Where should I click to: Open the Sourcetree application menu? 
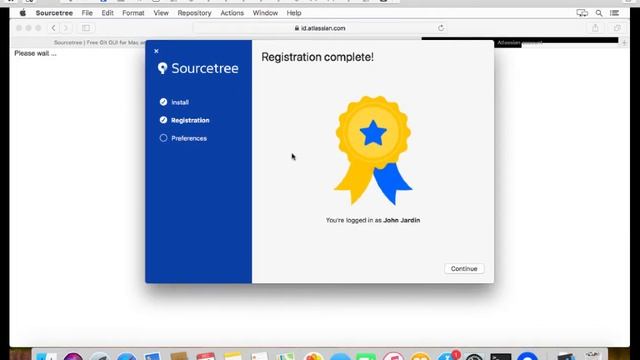[54, 13]
